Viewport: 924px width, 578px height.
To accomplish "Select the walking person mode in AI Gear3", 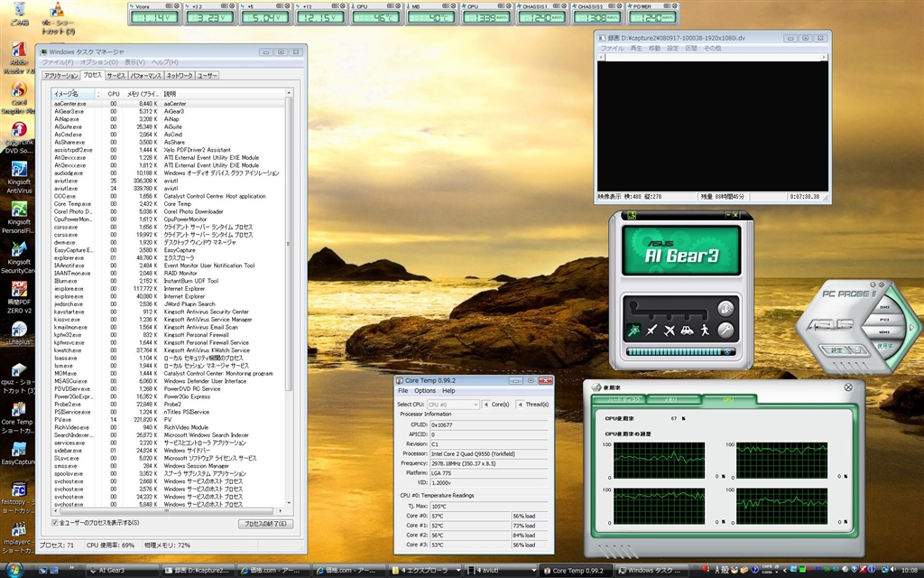I will coord(704,331).
